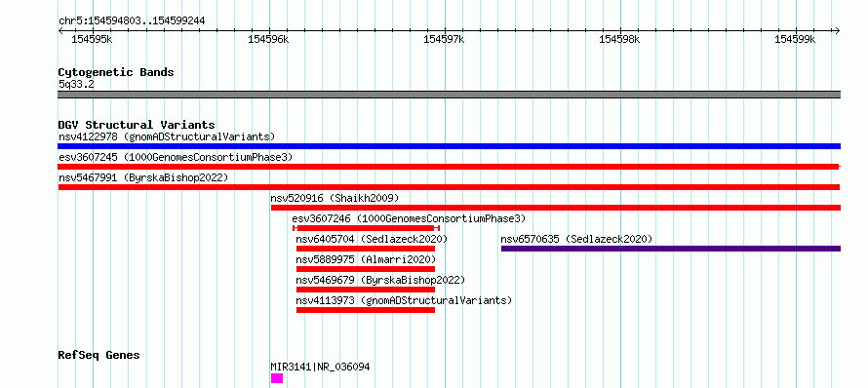Viewport: 868px width, 388px height.
Task: Open the esv3607245 (1000GenomesConsortiumPhase3) label
Action: pos(176,157)
